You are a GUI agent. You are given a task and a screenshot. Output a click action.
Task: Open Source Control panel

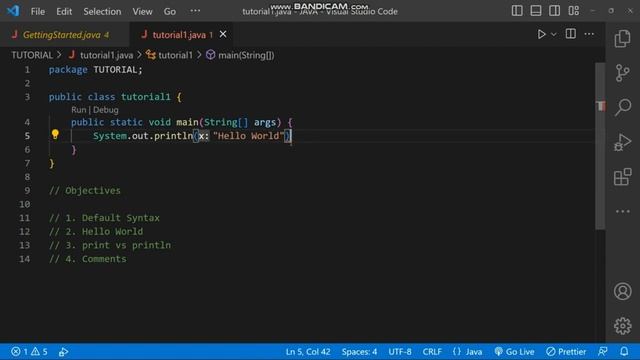[622, 73]
